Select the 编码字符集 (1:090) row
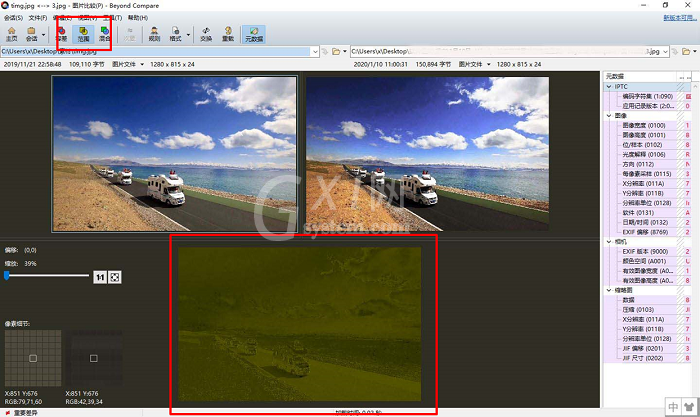This screenshot has height=417, width=700. coord(648,96)
